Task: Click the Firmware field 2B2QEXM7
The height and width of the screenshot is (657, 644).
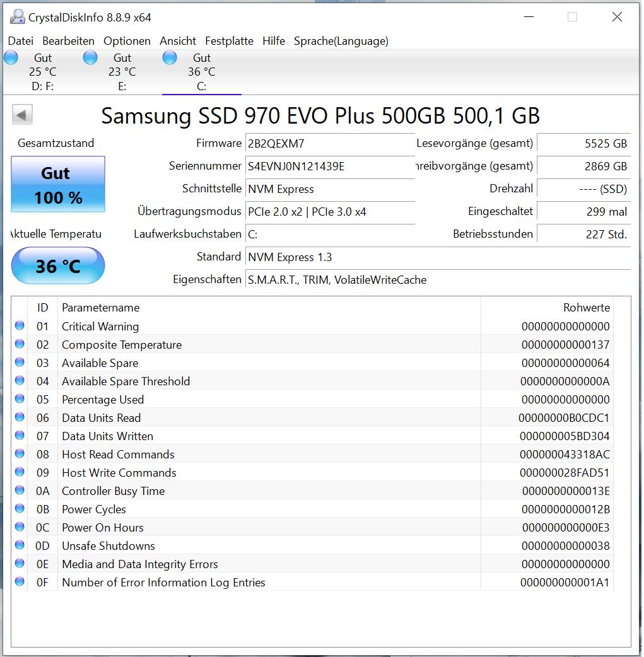Action: click(x=330, y=144)
